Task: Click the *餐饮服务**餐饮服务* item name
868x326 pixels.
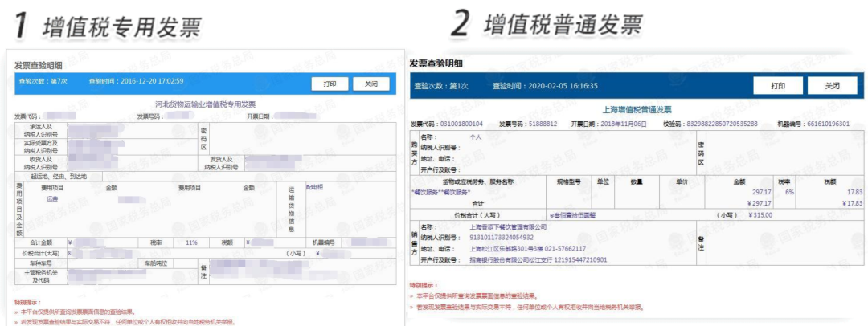Action: (x=440, y=191)
